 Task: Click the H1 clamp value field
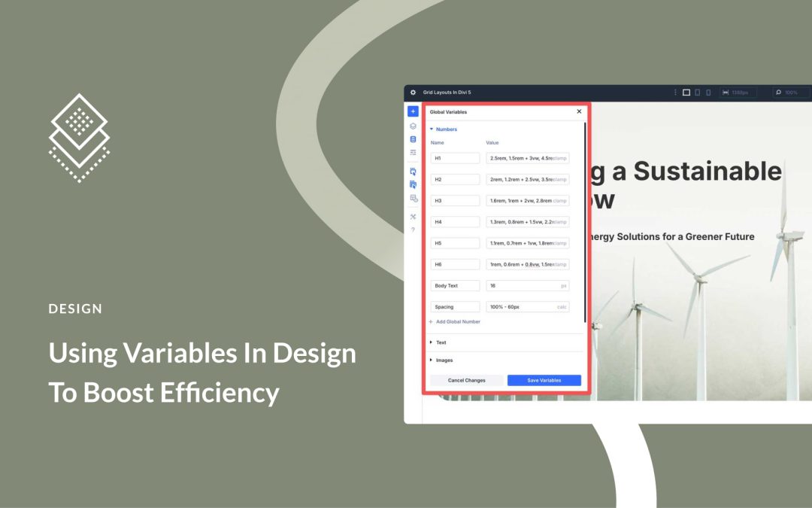[x=528, y=158]
